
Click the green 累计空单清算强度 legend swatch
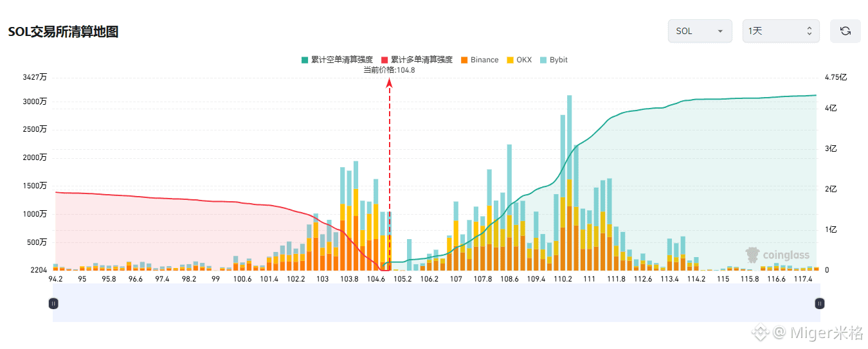pyautogui.click(x=305, y=60)
